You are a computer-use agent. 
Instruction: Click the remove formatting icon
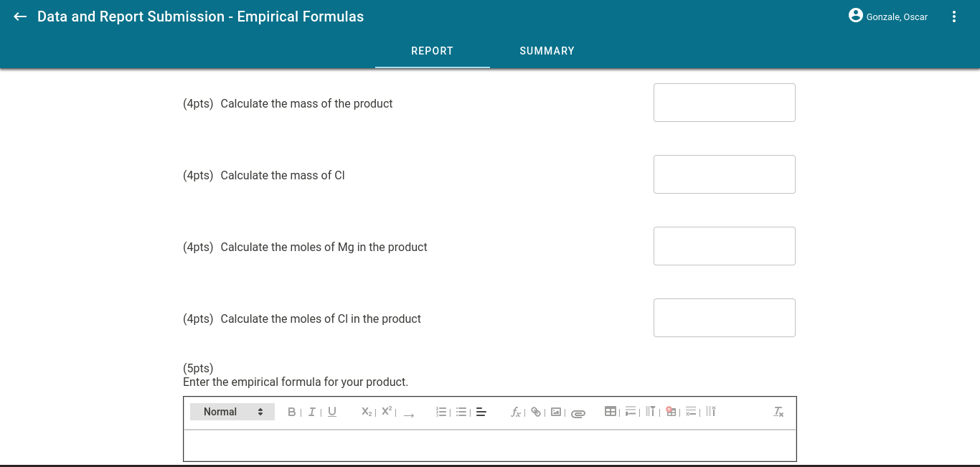point(778,412)
